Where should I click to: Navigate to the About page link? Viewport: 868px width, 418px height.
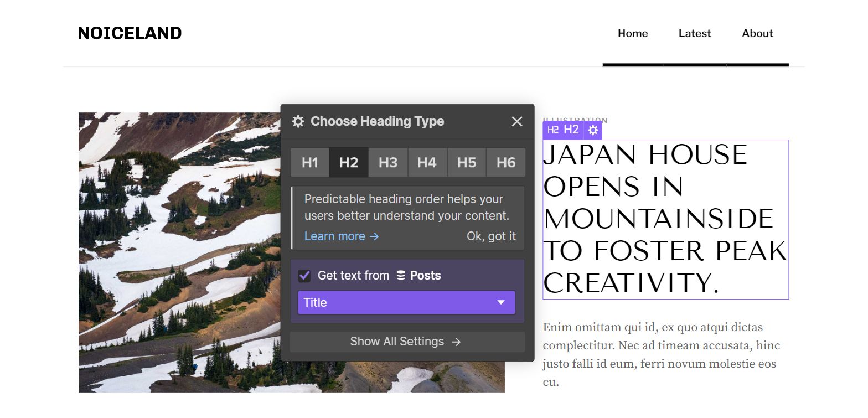coord(757,33)
